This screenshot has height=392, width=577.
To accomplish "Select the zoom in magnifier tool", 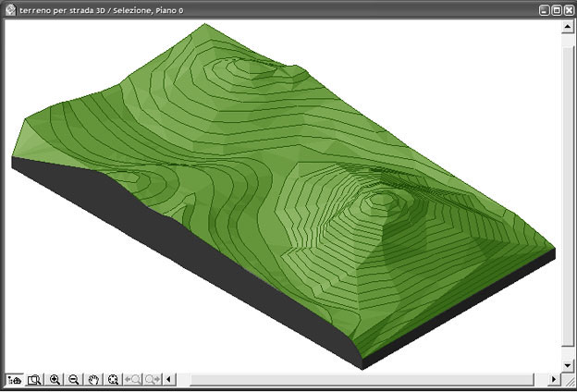I will pos(55,380).
